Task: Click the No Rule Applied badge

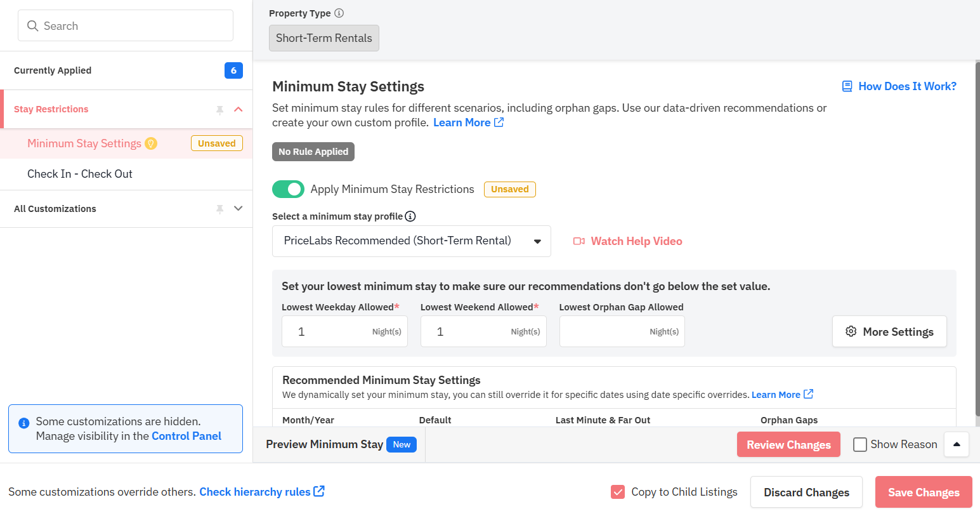Action: pos(313,152)
